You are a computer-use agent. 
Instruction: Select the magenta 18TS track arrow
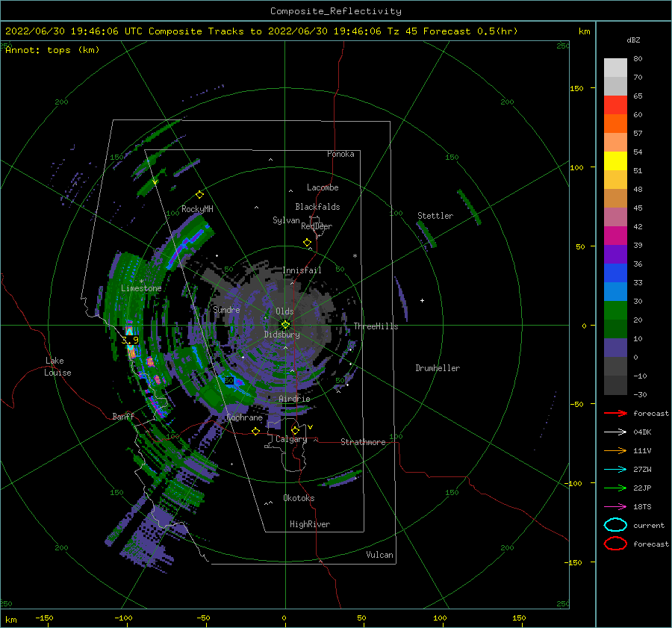615,507
